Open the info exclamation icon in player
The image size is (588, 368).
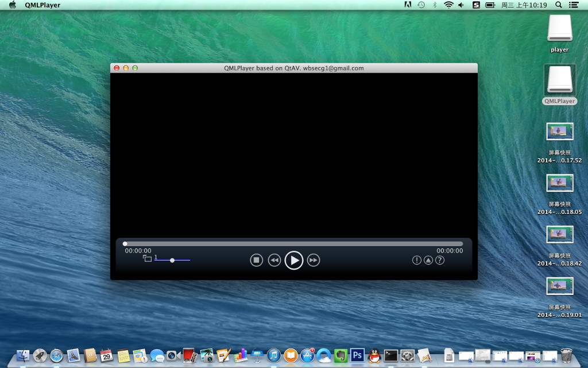[x=417, y=260]
